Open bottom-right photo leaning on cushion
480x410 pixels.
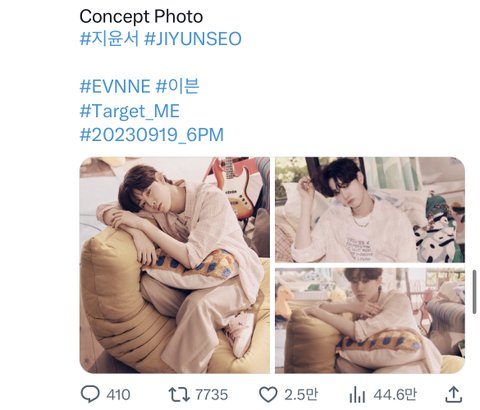(370, 320)
